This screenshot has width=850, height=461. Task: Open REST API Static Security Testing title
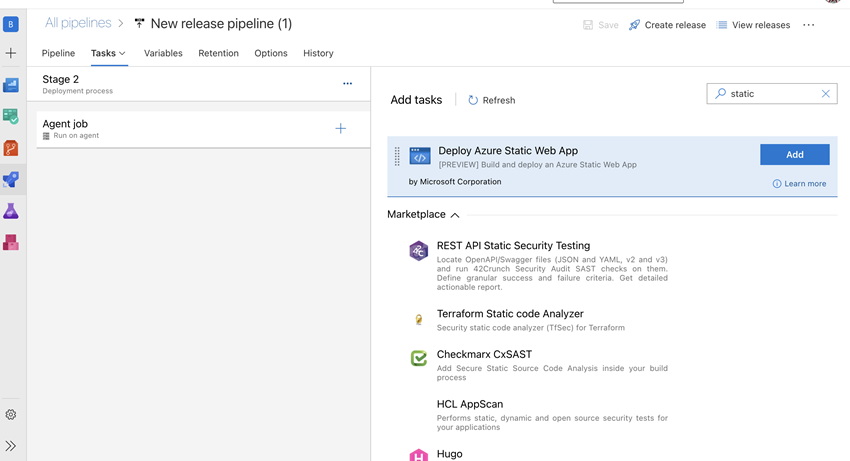click(513, 246)
